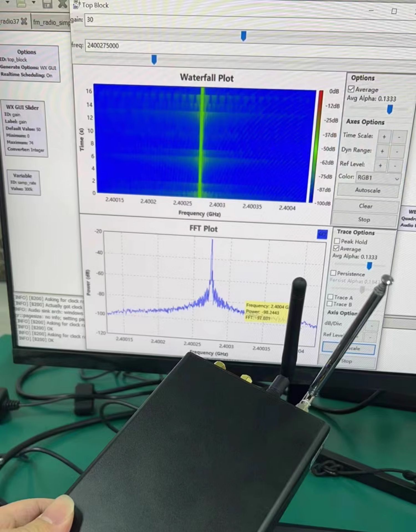Click the Top Block window title icon
Viewport: 416px width, 532px height.
[76, 5]
